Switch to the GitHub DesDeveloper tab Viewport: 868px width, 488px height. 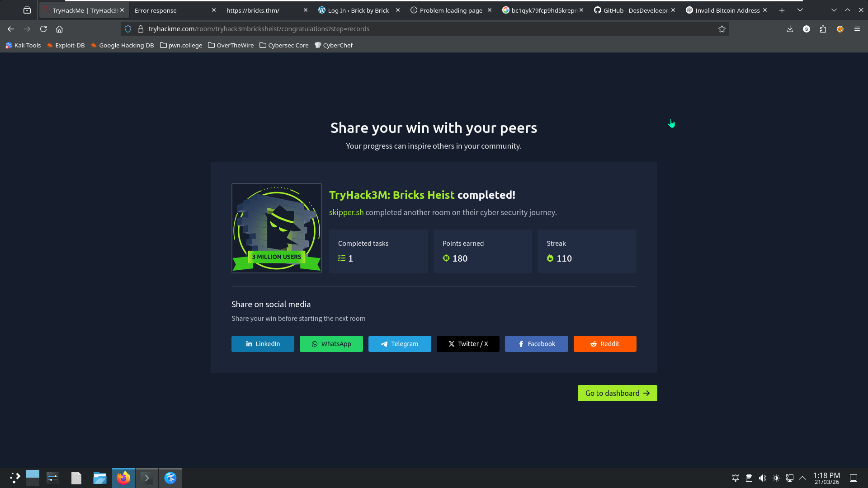tap(633, 10)
